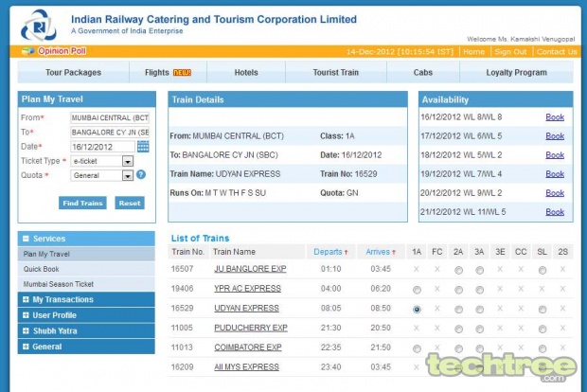Select 1A class for COIMBATORE EXP

[417, 348]
